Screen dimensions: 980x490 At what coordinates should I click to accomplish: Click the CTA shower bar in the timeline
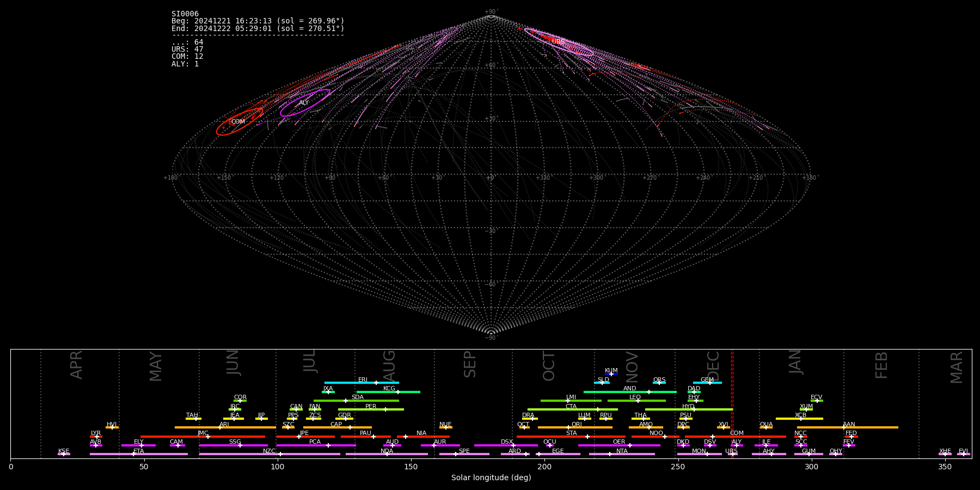point(573,409)
